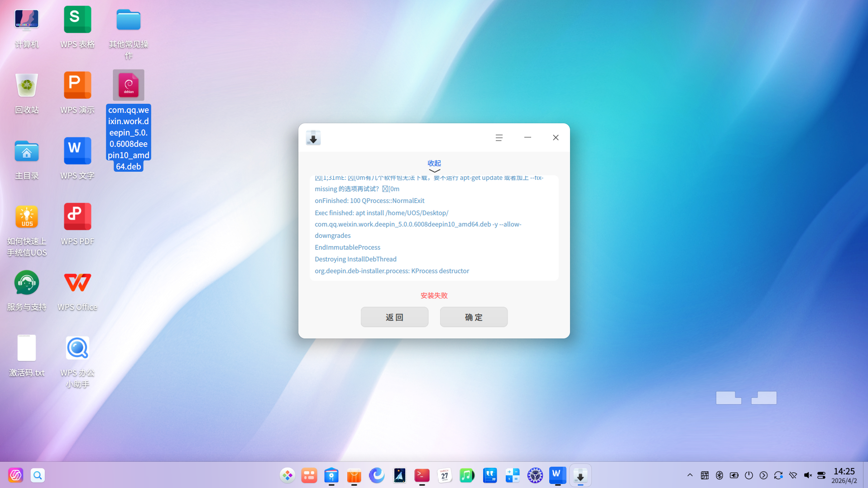Click log line 'onFinished: 100 QProcess::NormalExit'
Image resolution: width=868 pixels, height=488 pixels.
coord(369,201)
